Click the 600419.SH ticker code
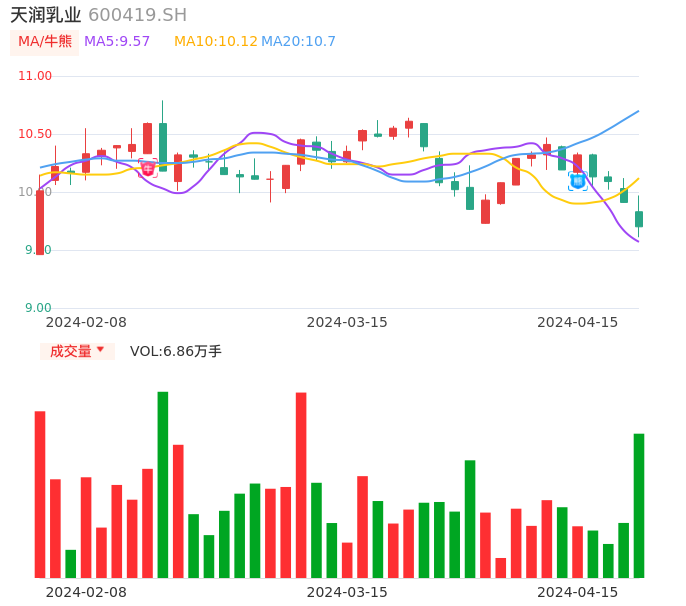This screenshot has width=686, height=606. click(x=137, y=15)
